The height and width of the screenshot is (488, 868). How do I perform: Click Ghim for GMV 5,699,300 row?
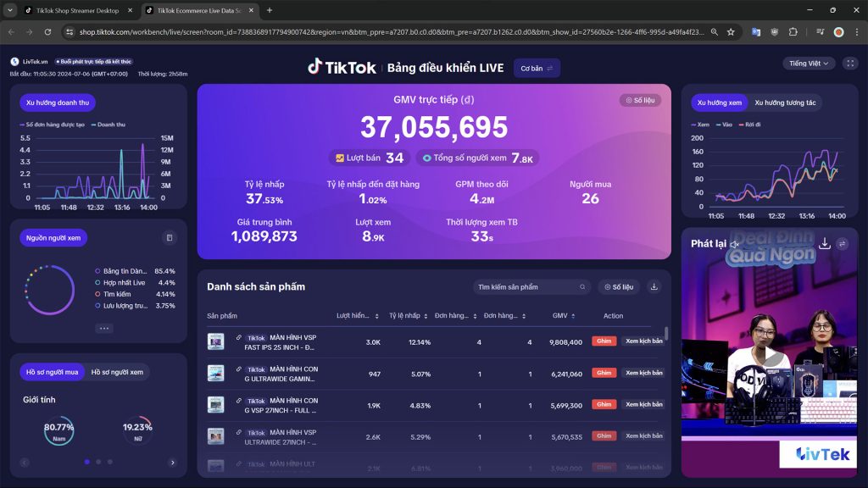tap(604, 404)
